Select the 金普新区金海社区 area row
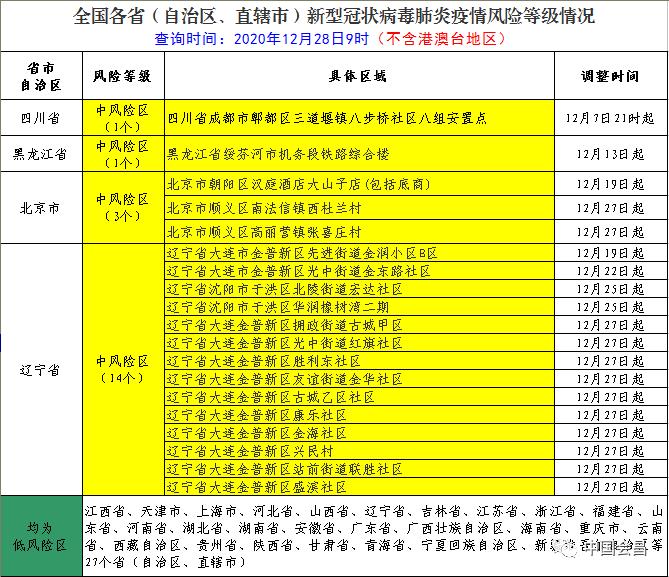Screen dimensions: 669x577 pos(359,433)
